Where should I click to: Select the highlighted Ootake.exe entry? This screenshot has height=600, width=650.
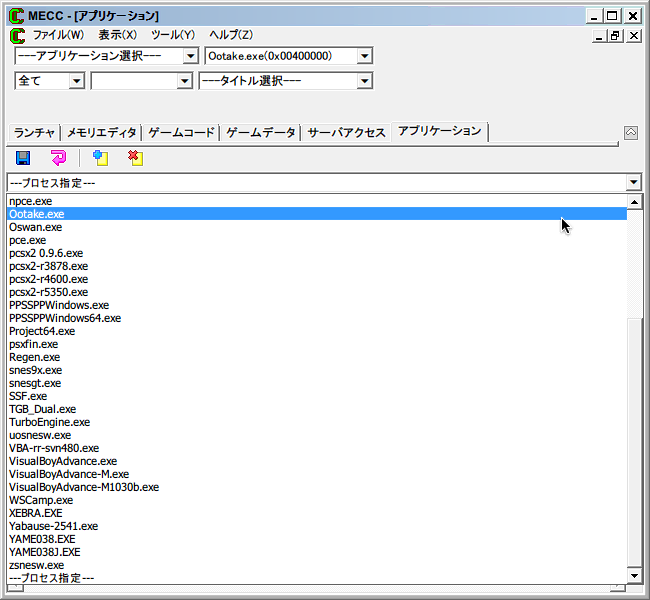(x=317, y=214)
